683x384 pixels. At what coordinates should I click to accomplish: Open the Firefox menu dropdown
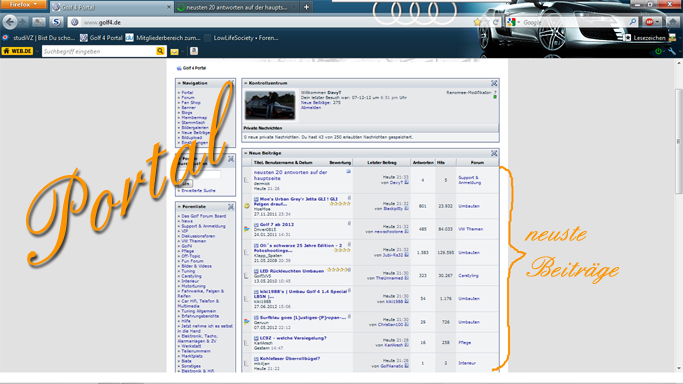point(23,4)
